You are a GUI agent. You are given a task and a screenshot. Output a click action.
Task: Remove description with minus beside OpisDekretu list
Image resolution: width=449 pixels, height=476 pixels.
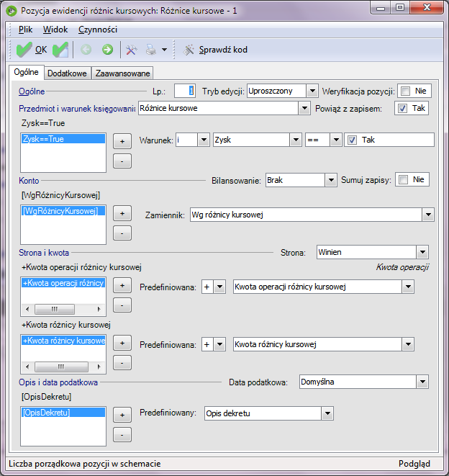pyautogui.click(x=122, y=434)
